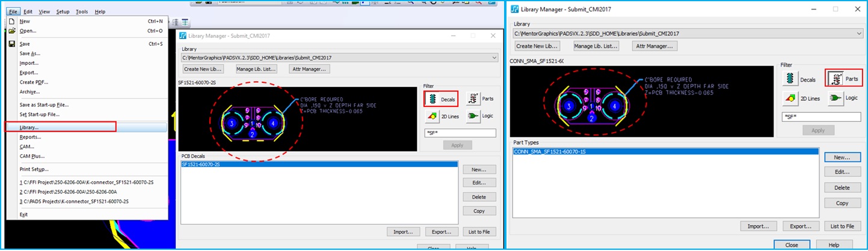This screenshot has width=868, height=251.
Task: Open the Setup menu
Action: tap(63, 11)
